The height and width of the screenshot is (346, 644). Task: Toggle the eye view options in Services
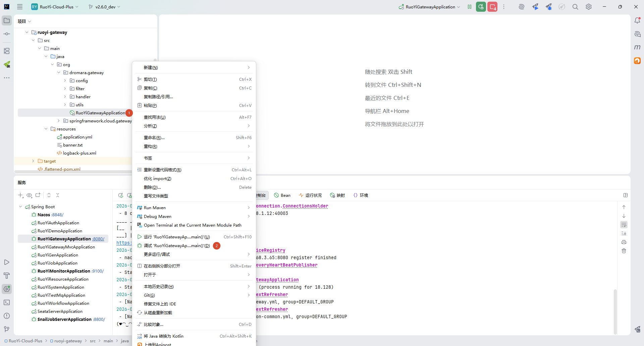[29, 195]
